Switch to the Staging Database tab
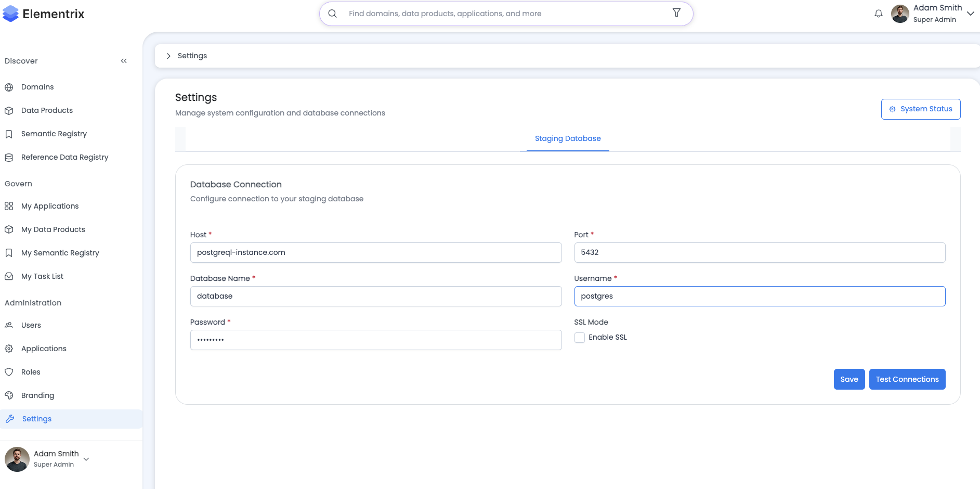Image resolution: width=980 pixels, height=489 pixels. click(x=567, y=139)
